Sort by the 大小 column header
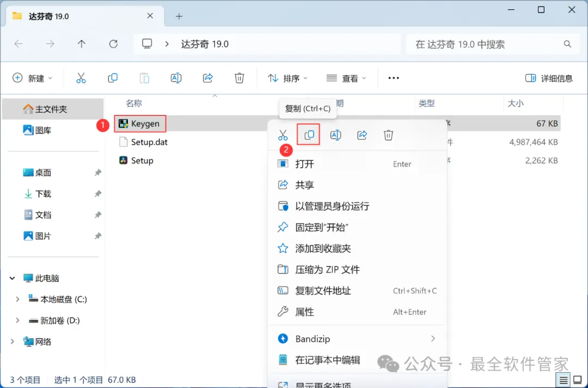The image size is (588, 388). tap(516, 103)
